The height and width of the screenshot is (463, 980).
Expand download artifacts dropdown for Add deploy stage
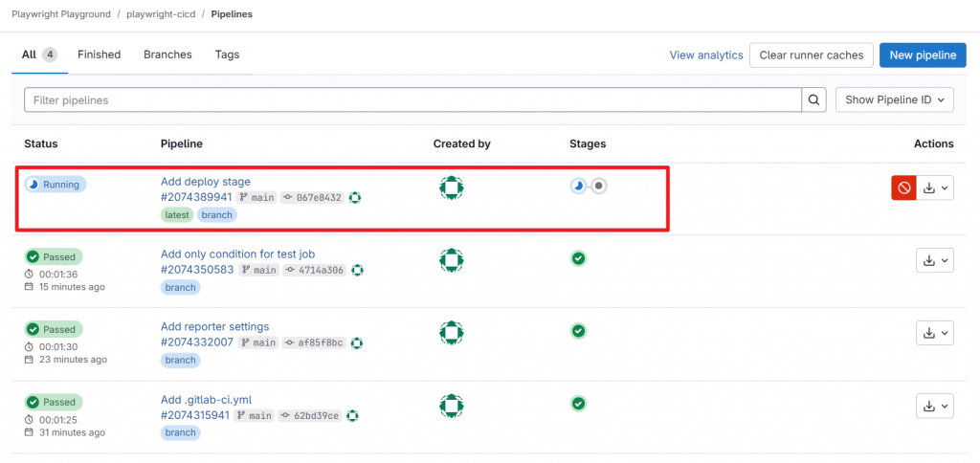[x=935, y=188]
